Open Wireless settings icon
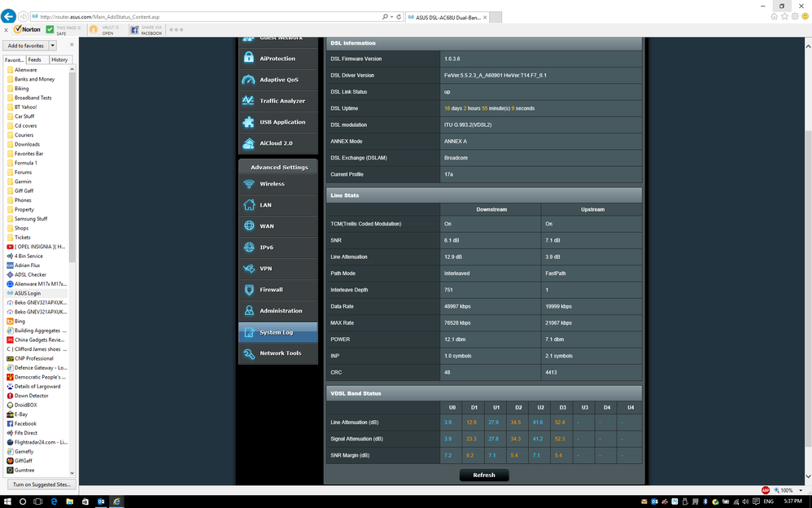The height and width of the screenshot is (508, 812). coord(249,183)
